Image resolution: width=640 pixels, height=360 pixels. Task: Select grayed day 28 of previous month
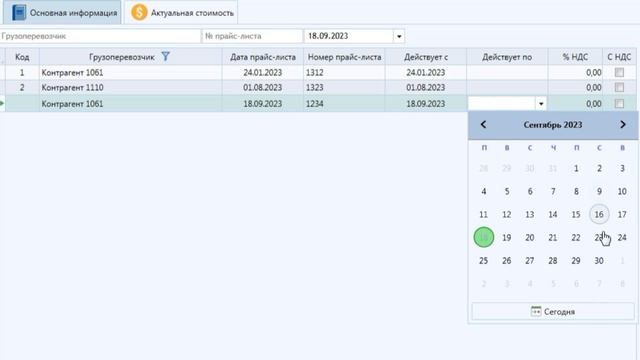tap(484, 168)
